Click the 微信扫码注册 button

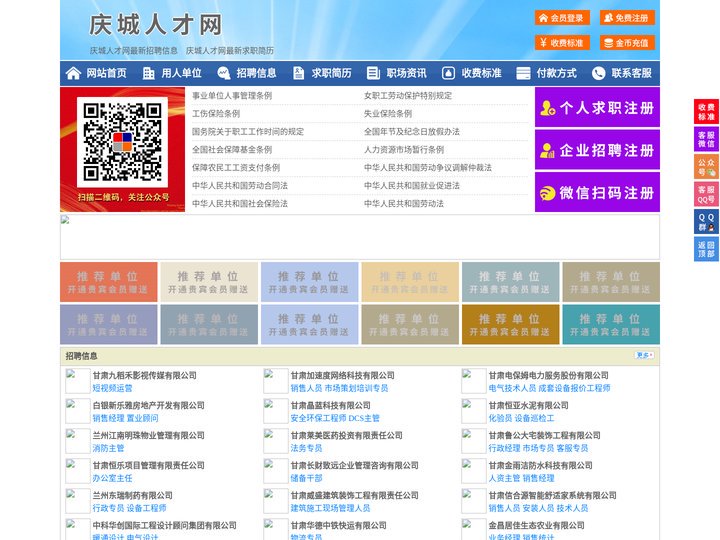coord(597,192)
